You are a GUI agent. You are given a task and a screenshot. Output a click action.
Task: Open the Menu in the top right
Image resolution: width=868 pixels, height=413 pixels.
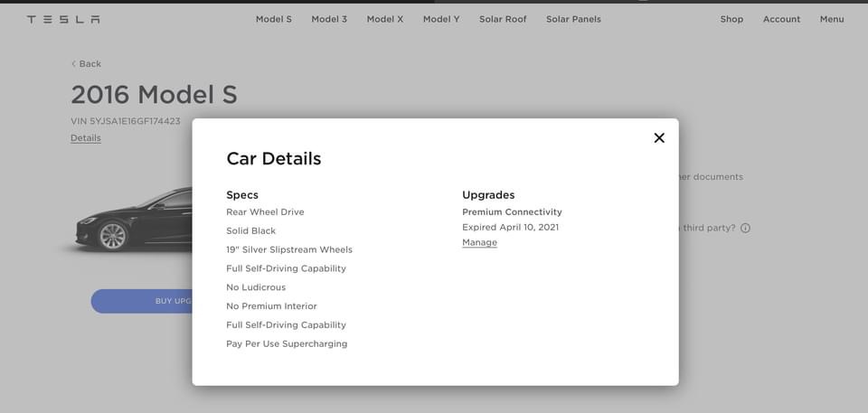click(832, 19)
